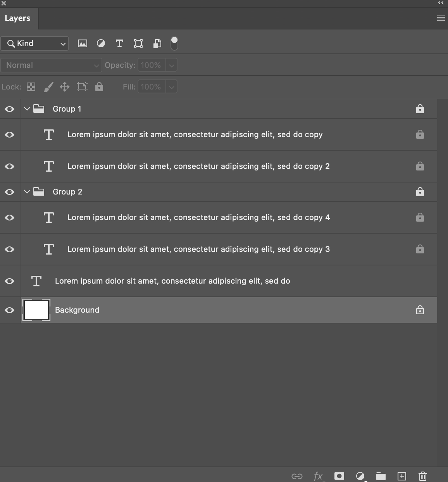Create a new layer
Image resolution: width=448 pixels, height=482 pixels.
pyautogui.click(x=401, y=476)
